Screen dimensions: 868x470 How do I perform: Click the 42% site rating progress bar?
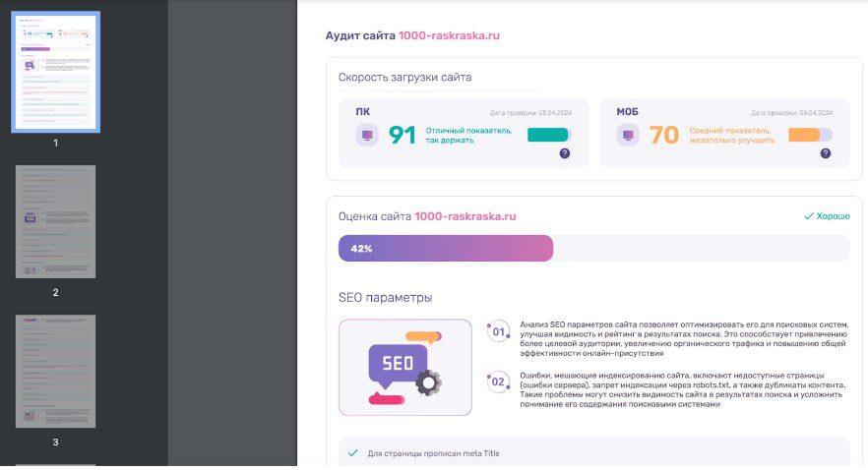446,249
